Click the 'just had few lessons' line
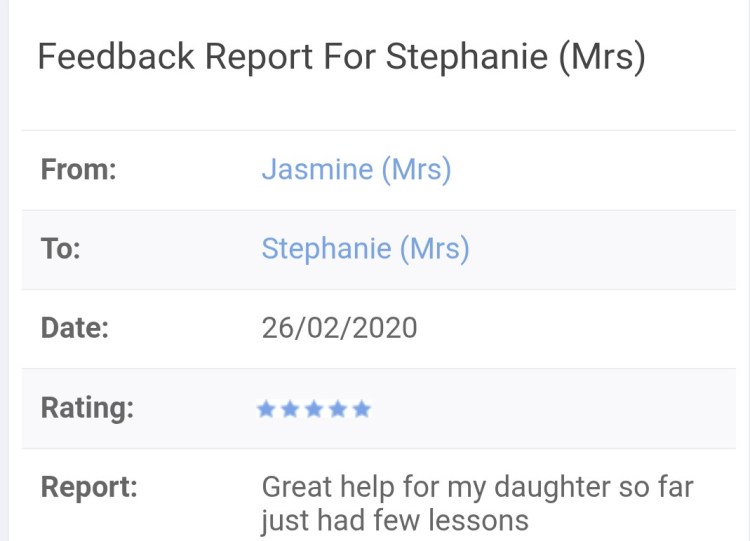750x541 pixels. (x=394, y=521)
